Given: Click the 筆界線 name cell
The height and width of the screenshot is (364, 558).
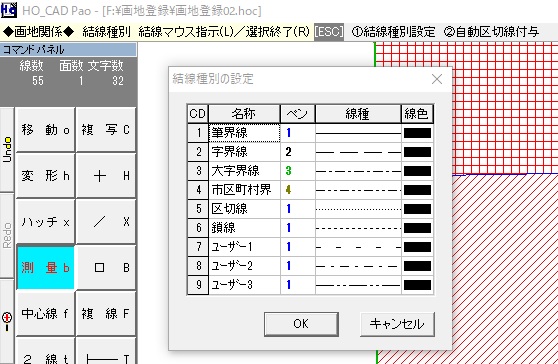Looking at the screenshot, I should click(244, 133).
